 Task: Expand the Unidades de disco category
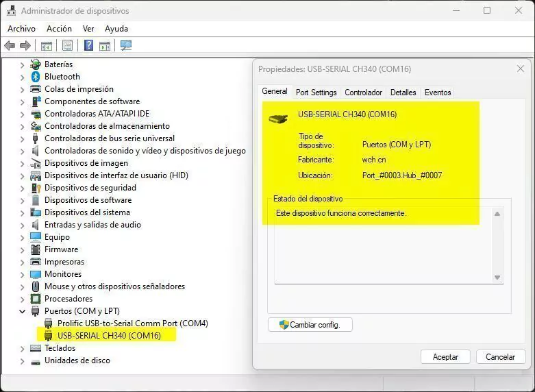pyautogui.click(x=22, y=360)
